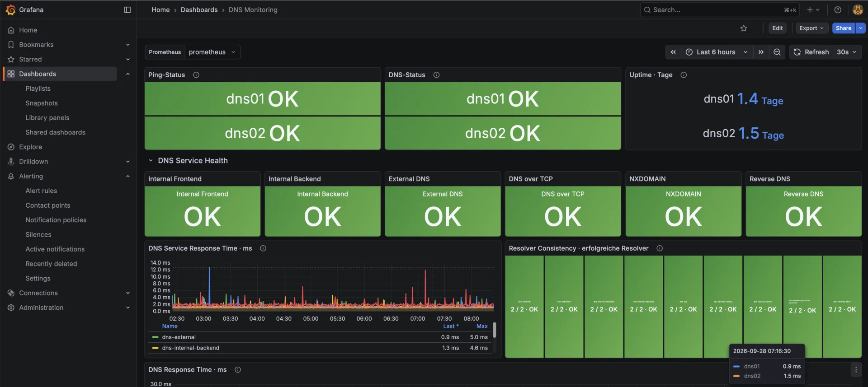Show DNS-Status panel info icon
Image resolution: width=868 pixels, height=387 pixels.
click(436, 75)
